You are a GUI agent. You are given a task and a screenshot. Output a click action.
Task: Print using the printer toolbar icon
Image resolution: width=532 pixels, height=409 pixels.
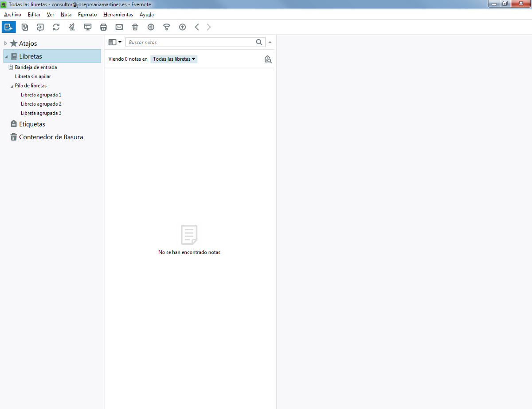[x=103, y=27]
